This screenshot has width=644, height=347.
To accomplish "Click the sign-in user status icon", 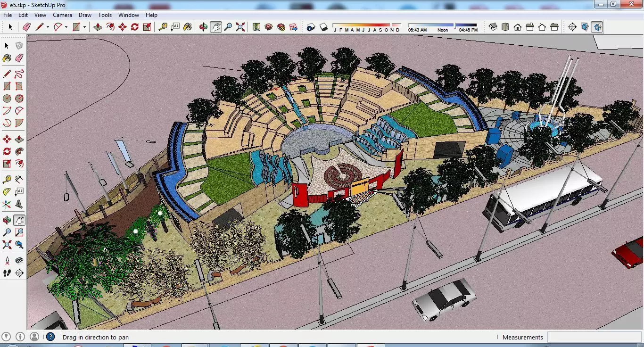I will 34,337.
